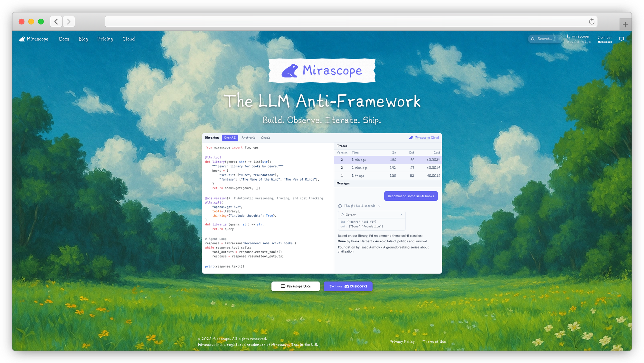Switch to the Google provider tab
Image resolution: width=644 pixels, height=363 pixels.
(x=266, y=138)
